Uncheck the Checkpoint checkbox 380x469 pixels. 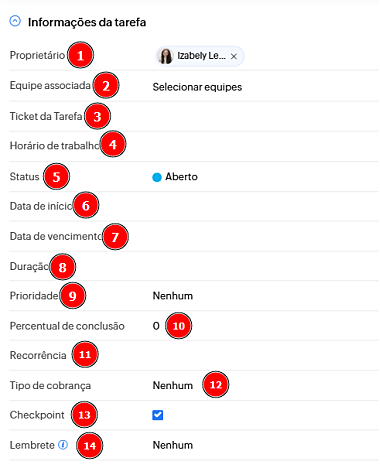click(158, 415)
